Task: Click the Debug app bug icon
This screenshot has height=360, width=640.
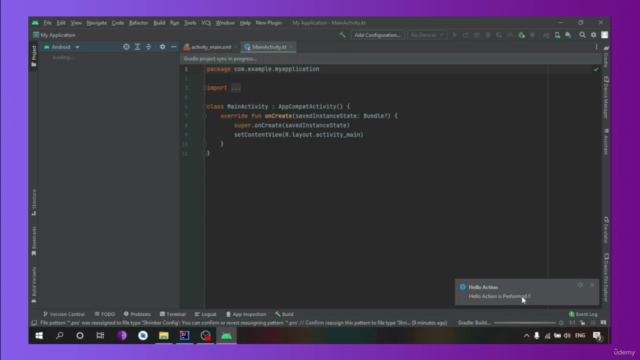Action: (488, 35)
